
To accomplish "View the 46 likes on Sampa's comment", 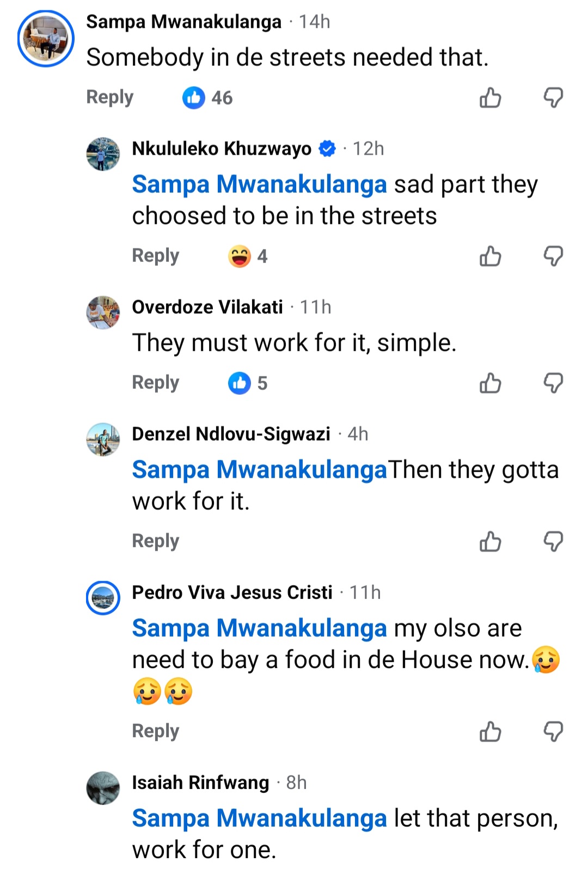I will [207, 98].
